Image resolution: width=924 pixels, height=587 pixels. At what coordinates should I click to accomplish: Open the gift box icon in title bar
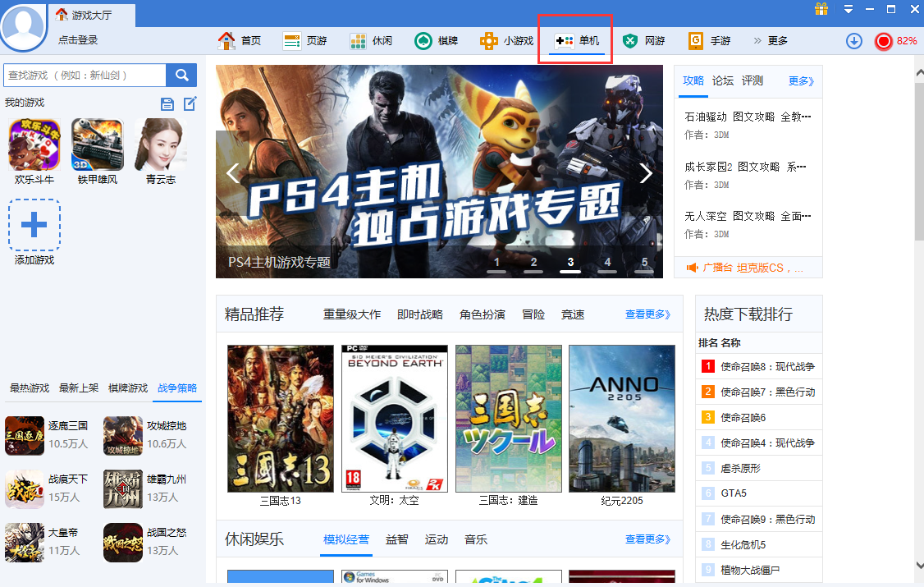[821, 9]
